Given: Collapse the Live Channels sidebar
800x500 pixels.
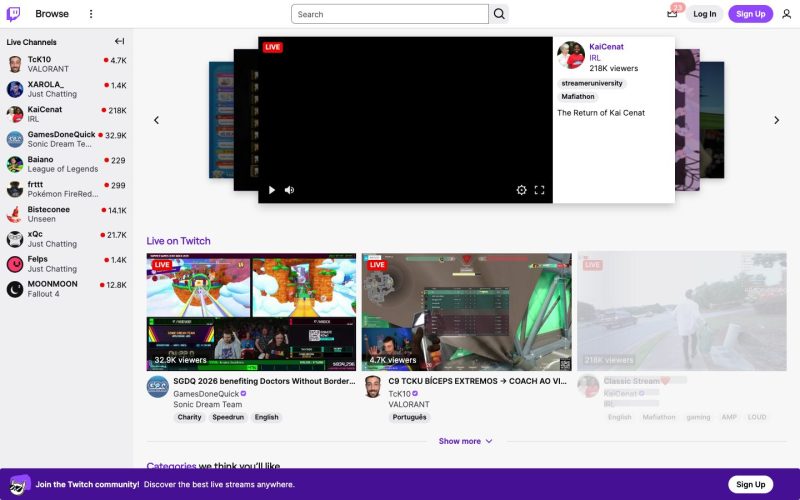Looking at the screenshot, I should 119,41.
